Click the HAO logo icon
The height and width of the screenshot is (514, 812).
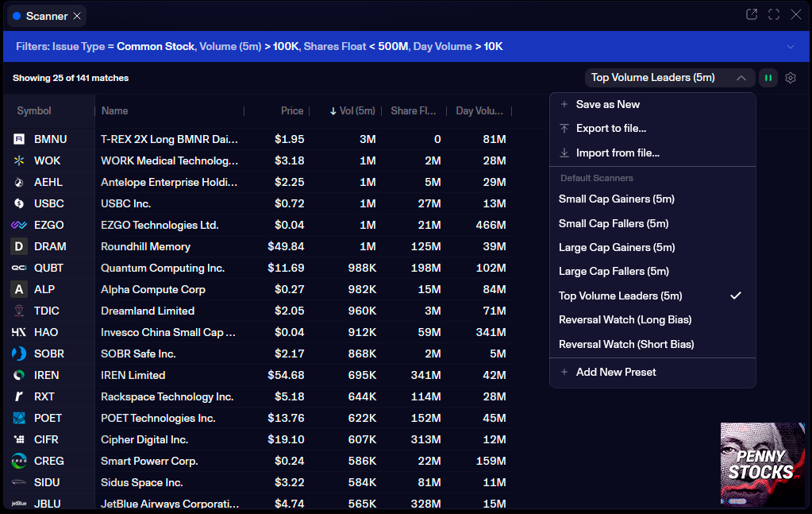(x=18, y=332)
